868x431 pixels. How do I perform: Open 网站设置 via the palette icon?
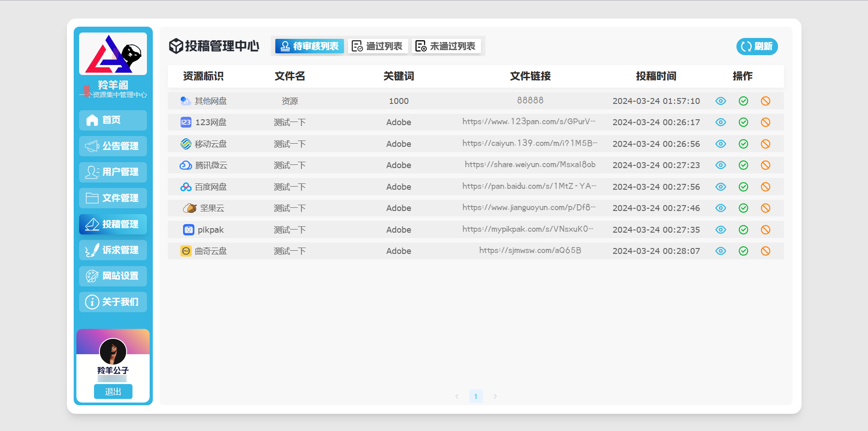coord(92,276)
